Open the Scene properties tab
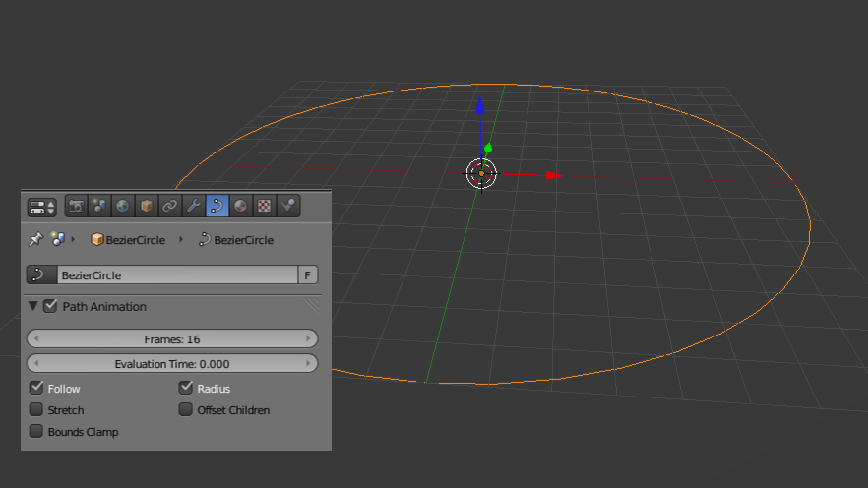The image size is (868, 488). (x=99, y=206)
